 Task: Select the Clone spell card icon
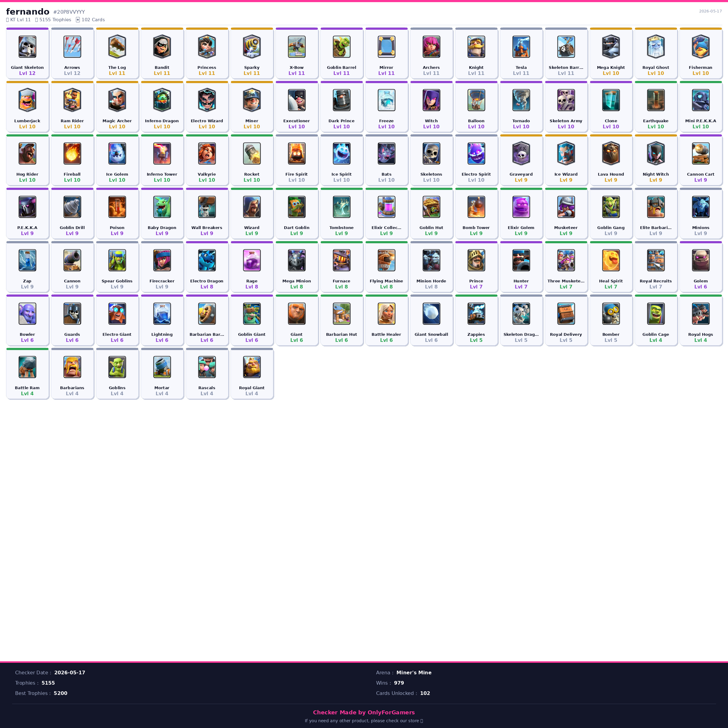[x=611, y=100]
